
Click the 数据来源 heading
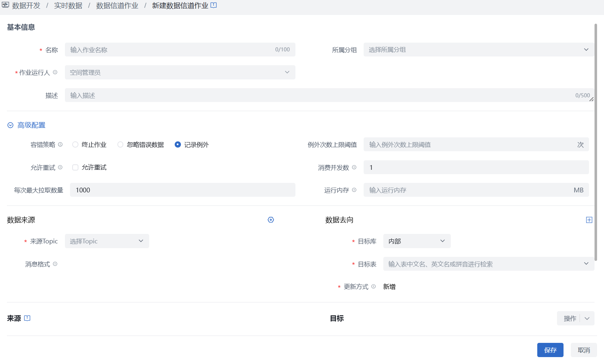21,220
